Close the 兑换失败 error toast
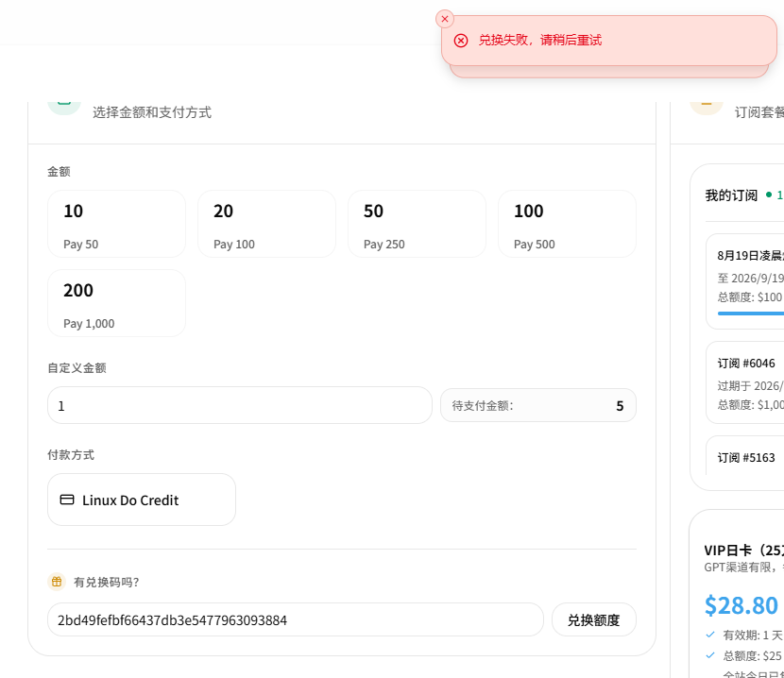The height and width of the screenshot is (678, 784). (445, 19)
